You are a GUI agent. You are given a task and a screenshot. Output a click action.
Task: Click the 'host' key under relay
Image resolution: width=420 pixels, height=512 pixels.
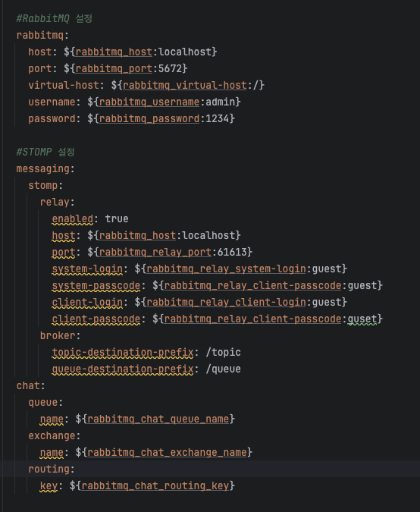point(64,235)
